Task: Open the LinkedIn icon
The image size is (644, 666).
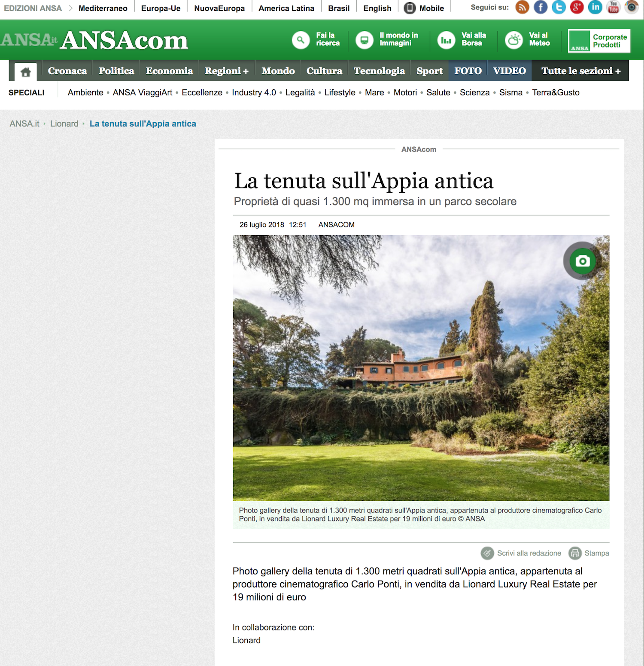Action: tap(595, 7)
